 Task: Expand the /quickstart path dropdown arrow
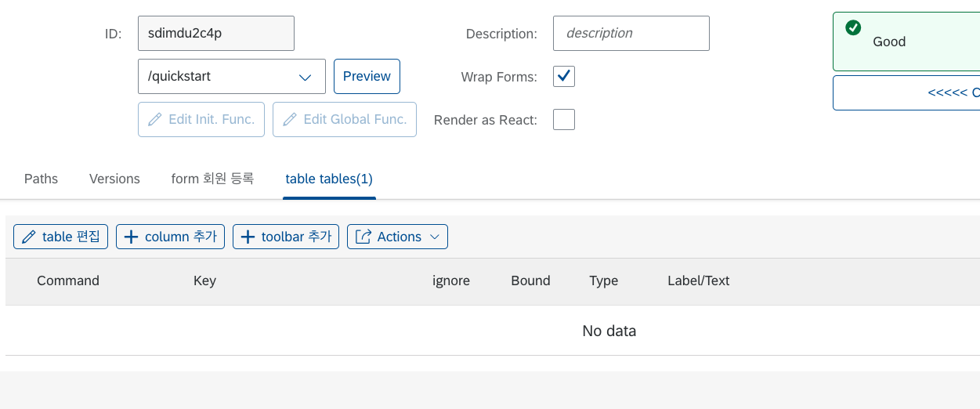click(x=306, y=77)
